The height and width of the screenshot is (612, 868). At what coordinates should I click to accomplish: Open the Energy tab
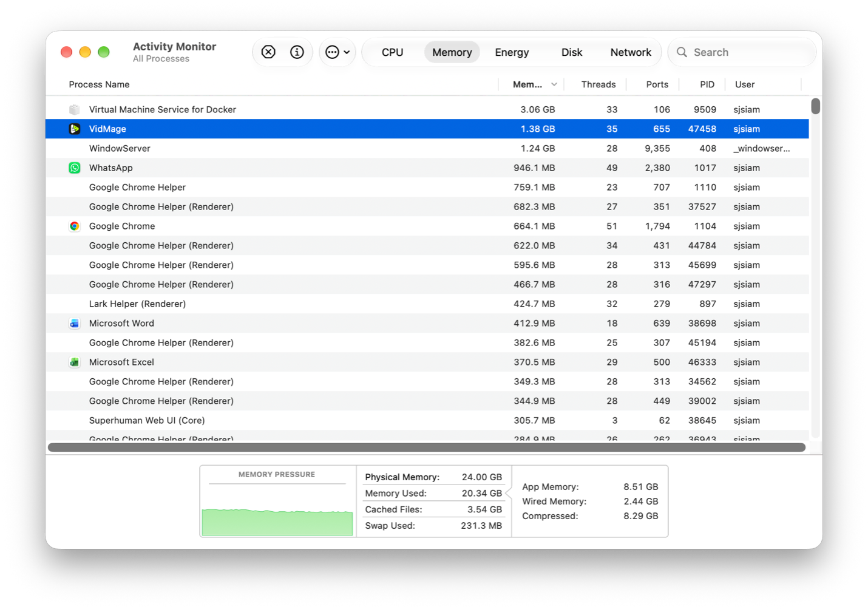[x=512, y=52]
